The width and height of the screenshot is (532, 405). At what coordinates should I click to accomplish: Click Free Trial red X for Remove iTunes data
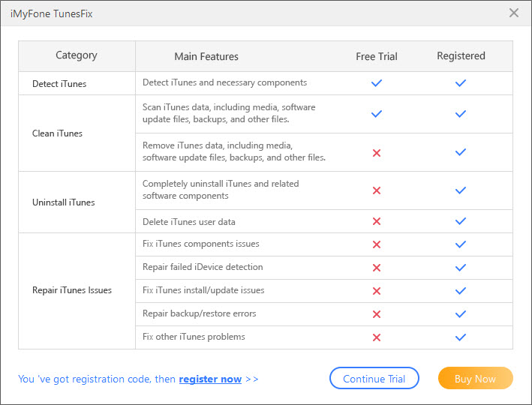point(377,153)
